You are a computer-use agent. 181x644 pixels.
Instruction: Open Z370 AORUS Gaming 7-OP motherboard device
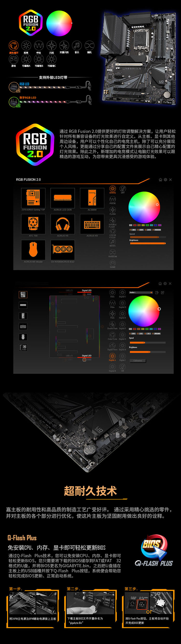point(33,198)
